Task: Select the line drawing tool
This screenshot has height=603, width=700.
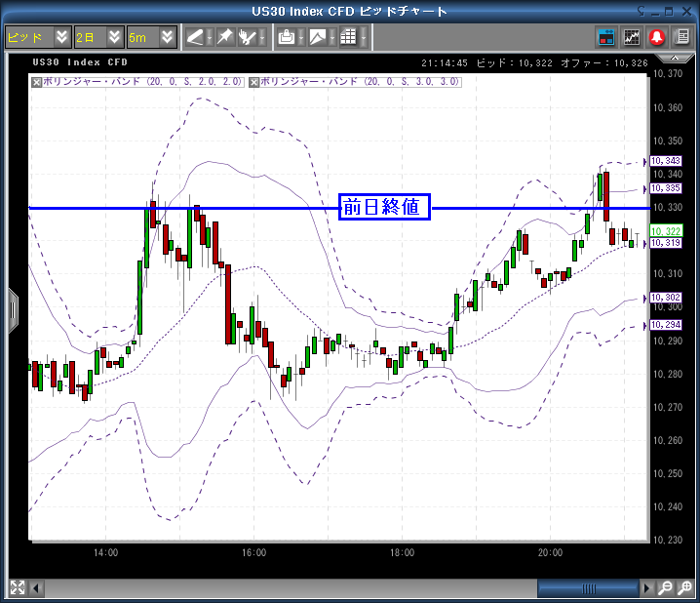Action: click(x=196, y=37)
